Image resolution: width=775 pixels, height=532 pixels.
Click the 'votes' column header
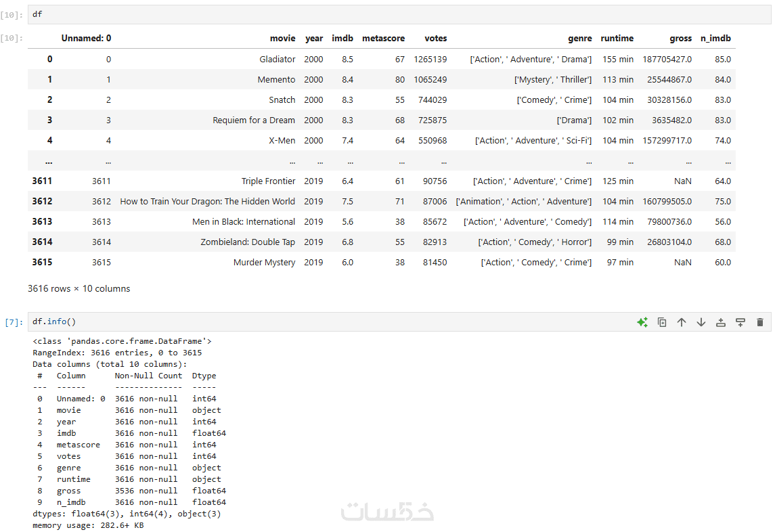point(435,38)
